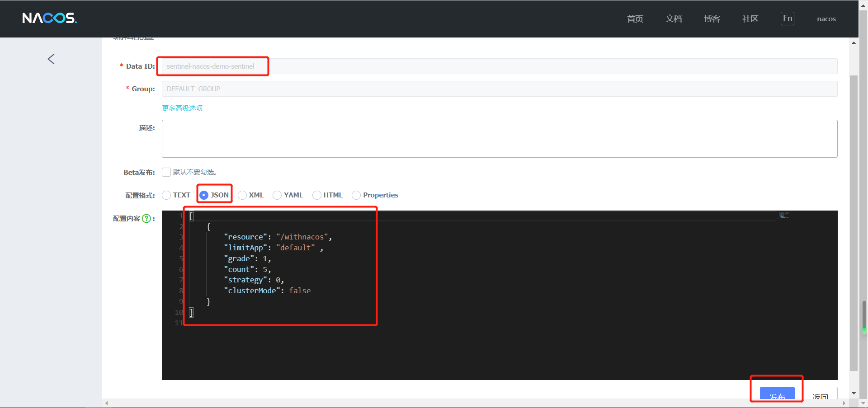
Task: Click the horizontal scrollbar left arrow
Action: (x=107, y=403)
